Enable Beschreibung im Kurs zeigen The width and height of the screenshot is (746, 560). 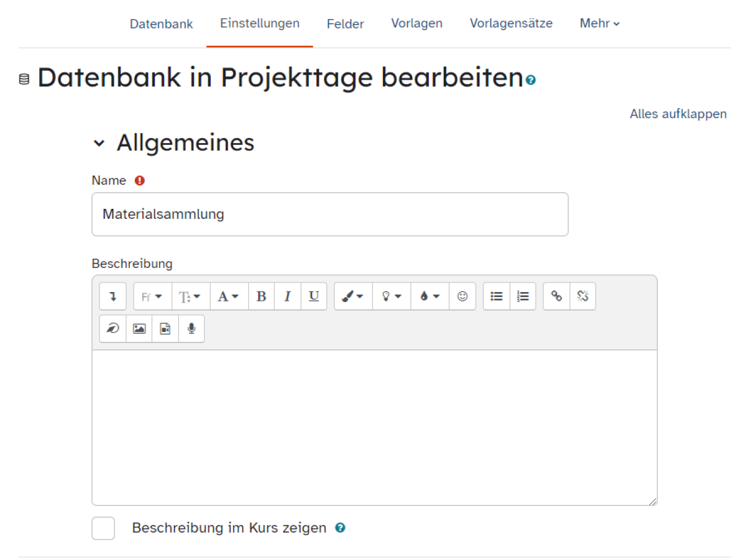pos(103,528)
